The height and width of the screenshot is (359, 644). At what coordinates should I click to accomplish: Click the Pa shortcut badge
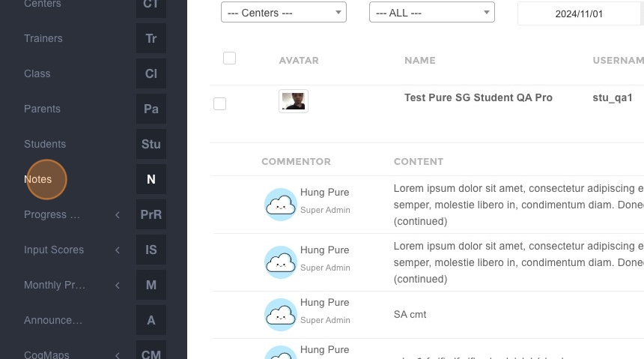(x=151, y=109)
